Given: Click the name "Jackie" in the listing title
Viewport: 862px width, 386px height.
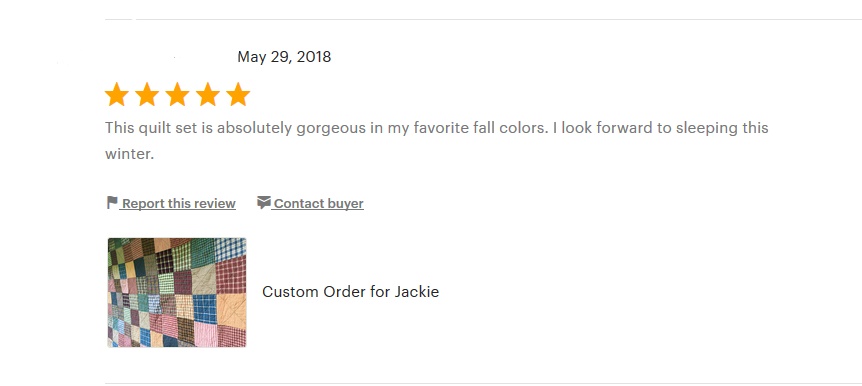Looking at the screenshot, I should coord(417,291).
